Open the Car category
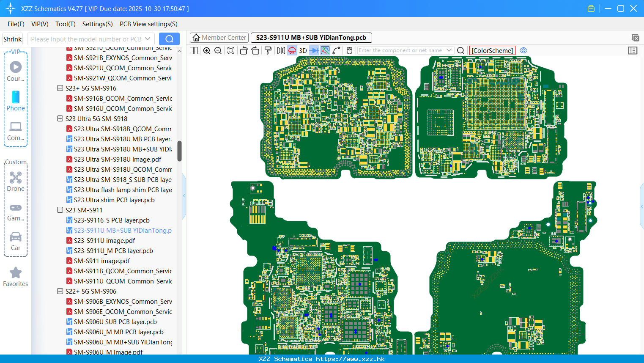The height and width of the screenshot is (363, 644). pyautogui.click(x=16, y=241)
